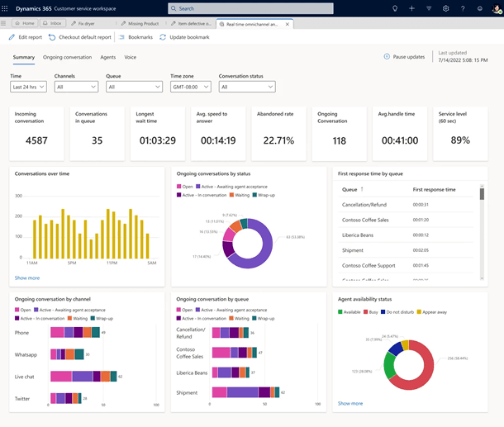Open the app launcher waffle icon

[x=5, y=8]
